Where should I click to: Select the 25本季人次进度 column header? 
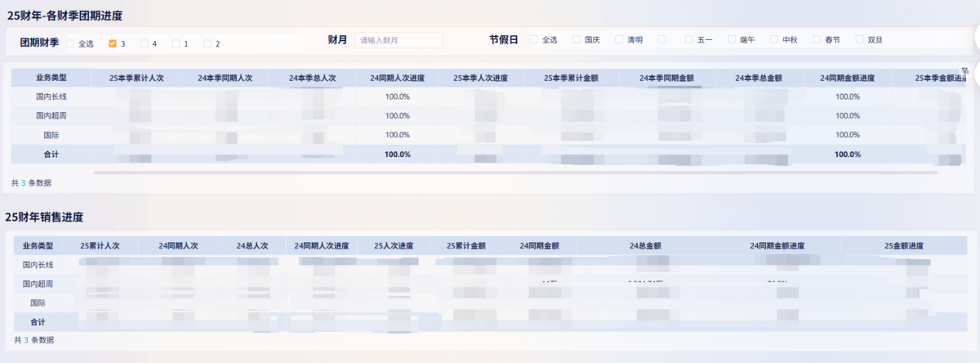click(x=480, y=78)
